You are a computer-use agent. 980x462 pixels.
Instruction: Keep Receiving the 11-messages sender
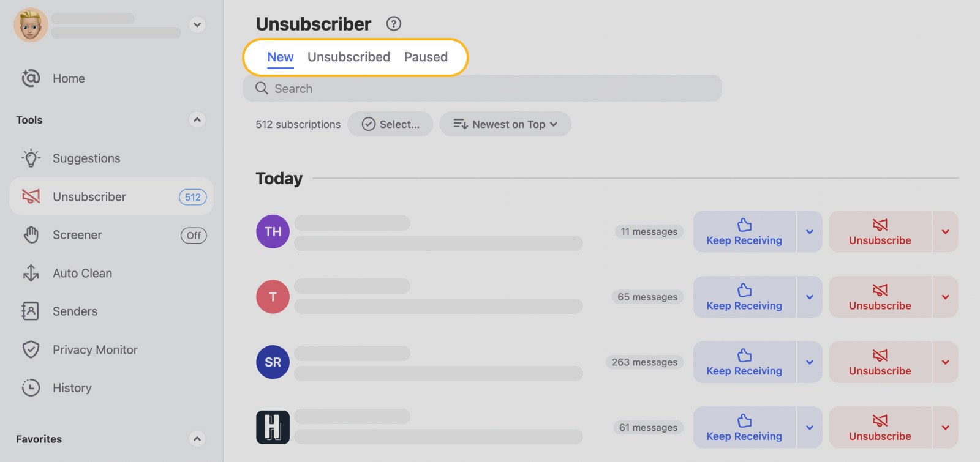(x=744, y=231)
